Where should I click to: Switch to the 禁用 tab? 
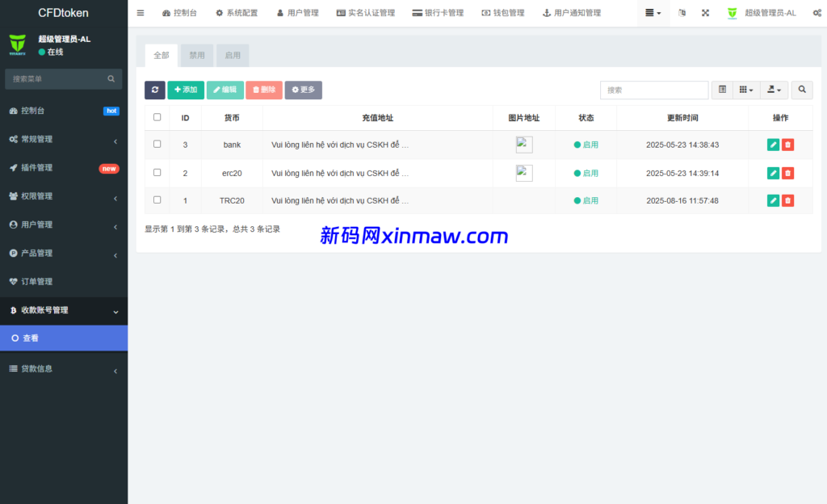point(196,55)
